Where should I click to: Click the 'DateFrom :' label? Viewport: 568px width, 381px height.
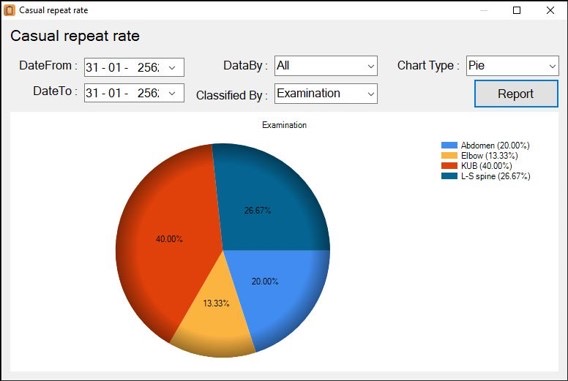48,66
